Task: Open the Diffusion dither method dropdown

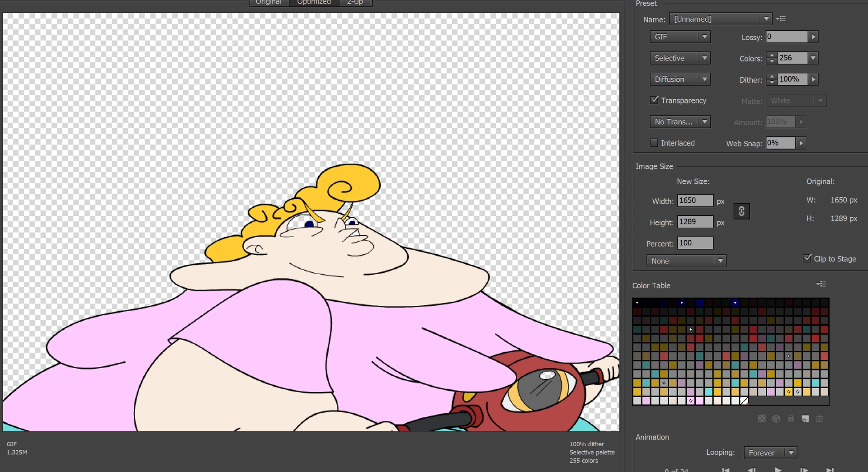Action: [680, 79]
